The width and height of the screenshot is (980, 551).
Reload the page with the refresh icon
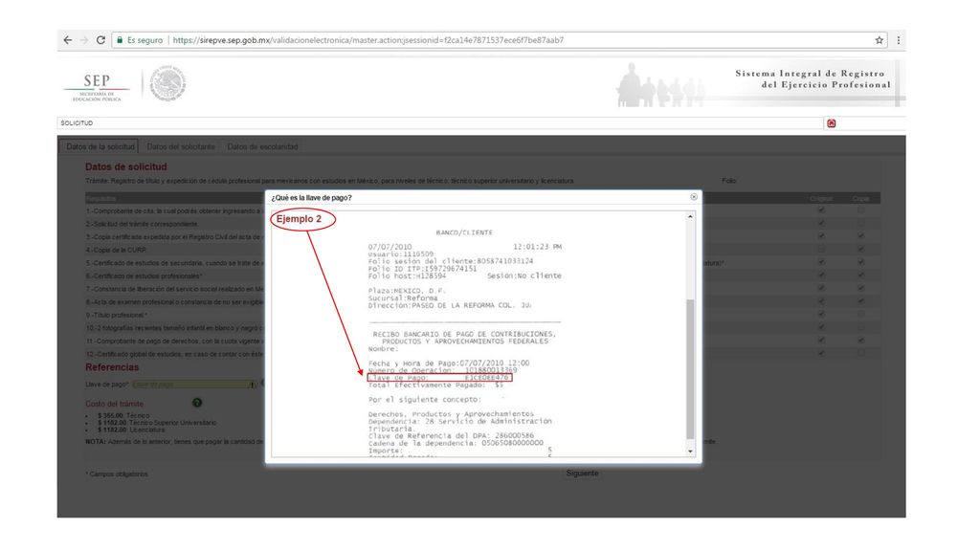100,40
